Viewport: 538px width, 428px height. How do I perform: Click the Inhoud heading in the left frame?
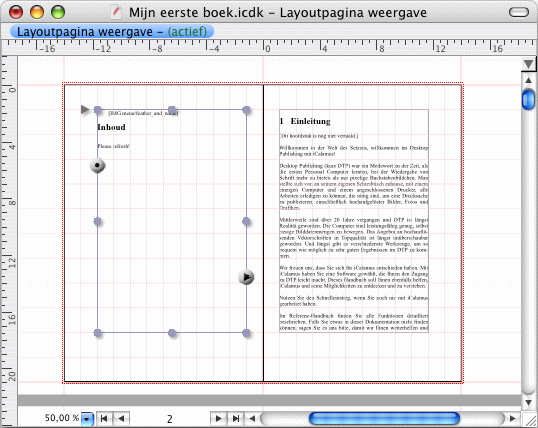(x=112, y=127)
